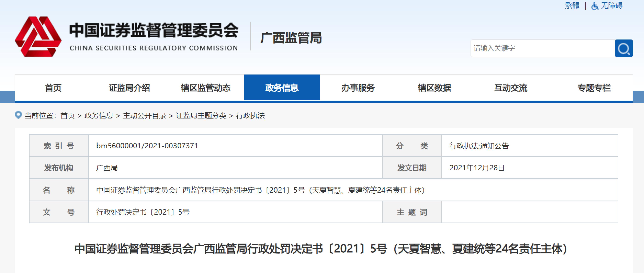Click the location pin breadcrumb icon
Image resolution: width=644 pixels, height=273 pixels.
(18, 115)
